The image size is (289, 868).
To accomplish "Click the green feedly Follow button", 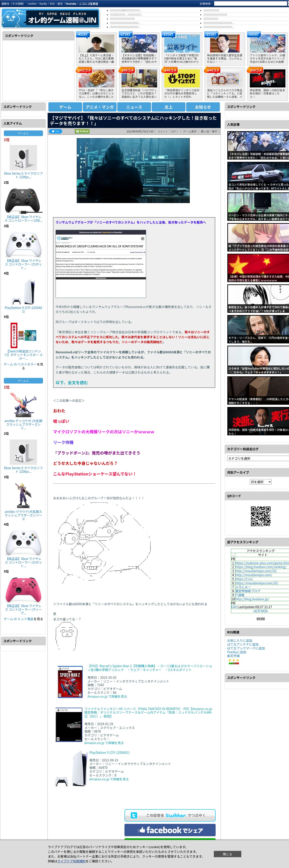I will pos(82,131).
